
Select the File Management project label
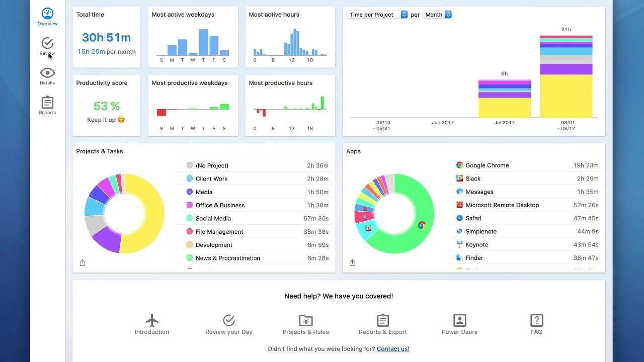click(219, 232)
